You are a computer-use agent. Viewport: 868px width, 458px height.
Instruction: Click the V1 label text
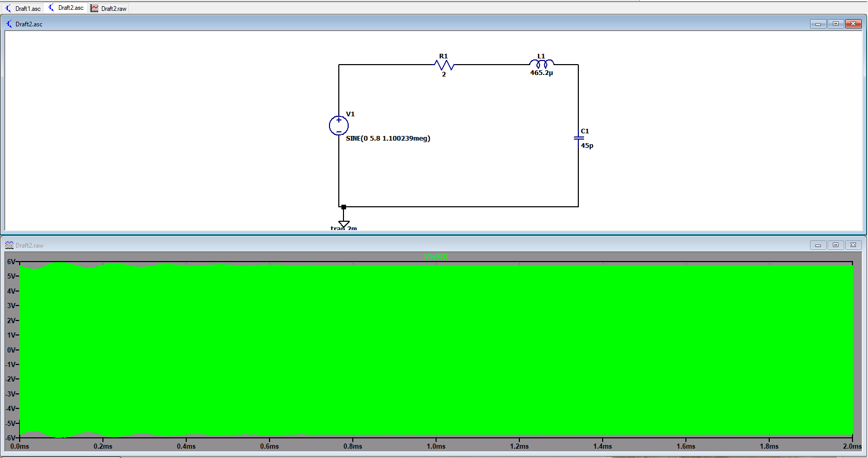click(350, 114)
